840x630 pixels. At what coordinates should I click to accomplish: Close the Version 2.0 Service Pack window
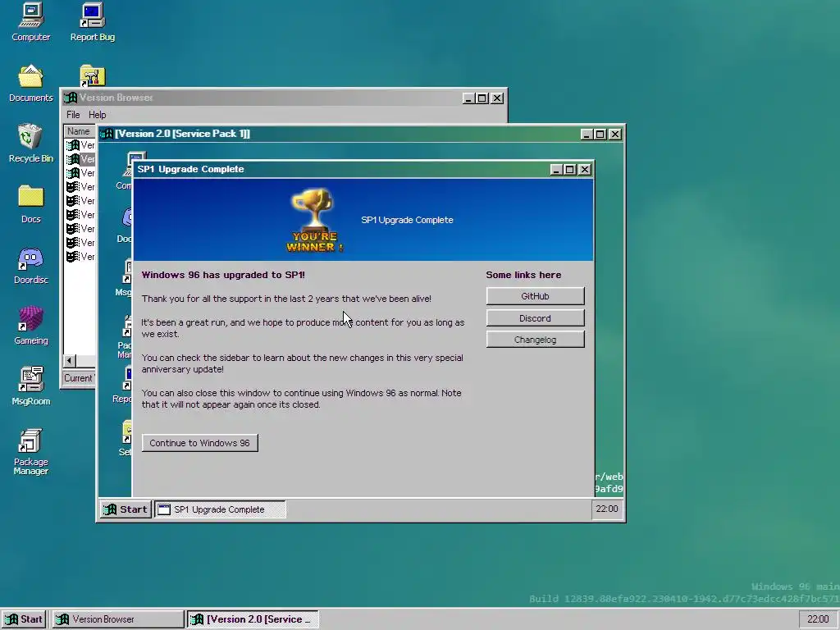pyautogui.click(x=615, y=135)
